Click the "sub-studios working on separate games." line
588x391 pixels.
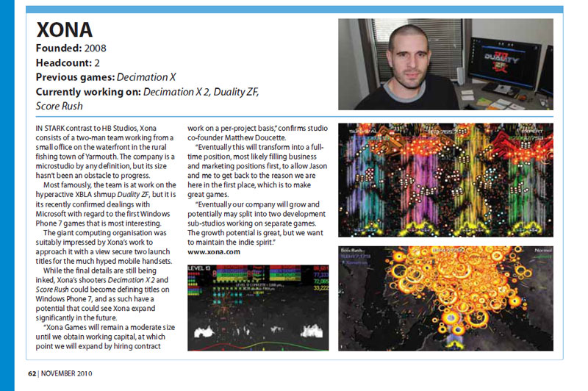tap(251, 223)
